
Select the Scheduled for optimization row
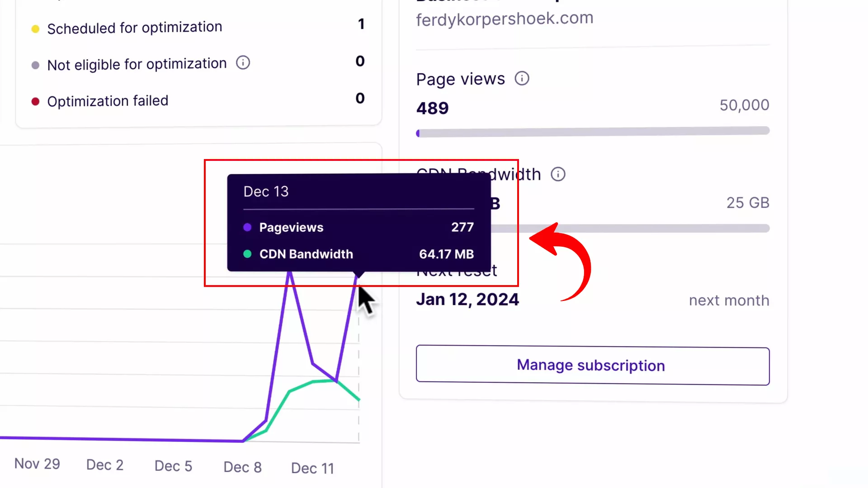coord(198,27)
